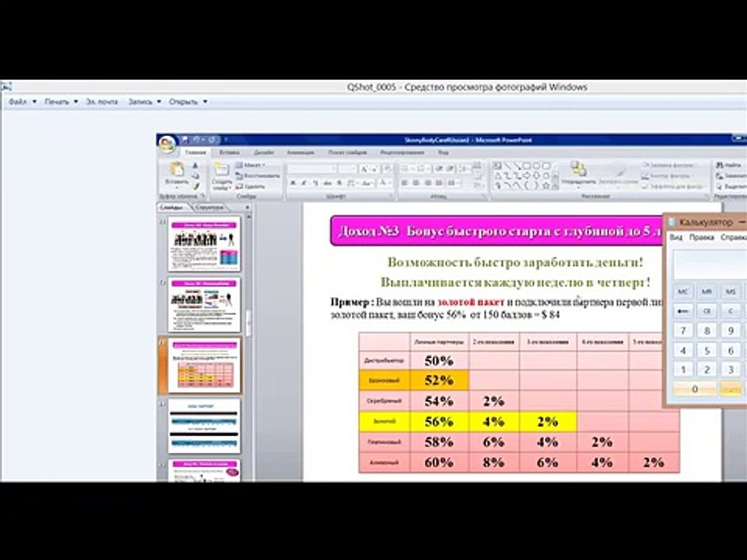Click the calculator 0 key
The height and width of the screenshot is (560, 747).
tap(695, 389)
